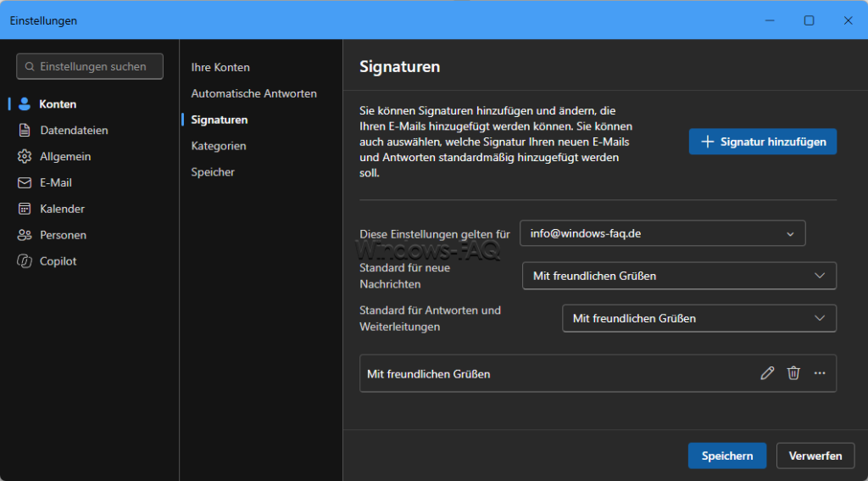This screenshot has height=481, width=868.
Task: Maximize the Einstellungen window
Action: pos(809,20)
